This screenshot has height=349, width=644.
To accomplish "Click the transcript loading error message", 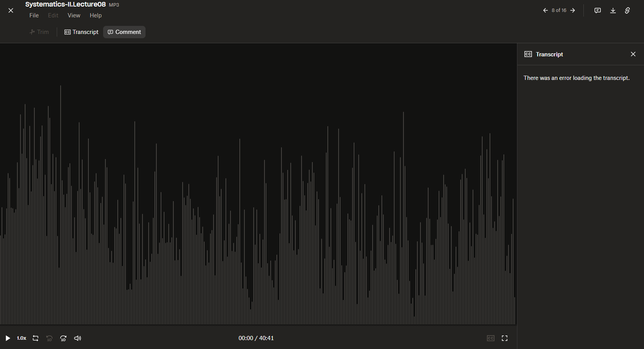I will tap(576, 78).
